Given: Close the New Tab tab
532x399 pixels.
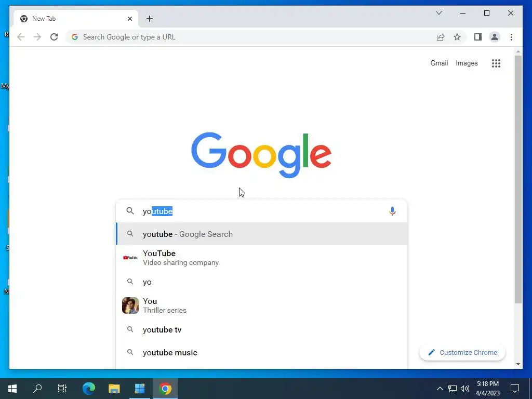Looking at the screenshot, I should point(129,19).
